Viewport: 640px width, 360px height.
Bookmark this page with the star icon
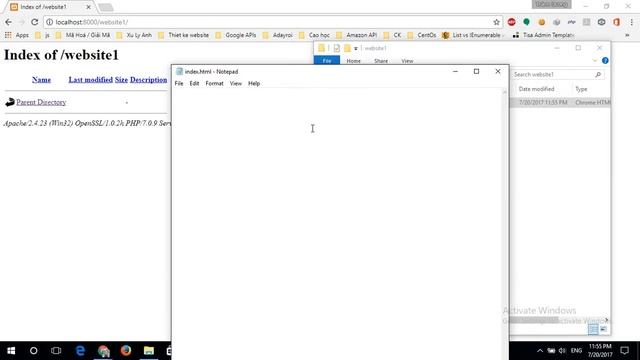point(496,22)
